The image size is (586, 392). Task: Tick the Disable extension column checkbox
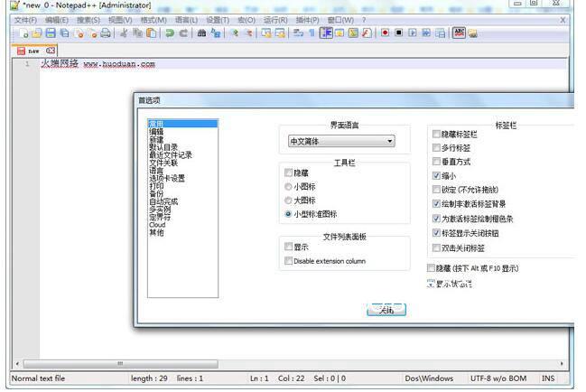tap(288, 261)
